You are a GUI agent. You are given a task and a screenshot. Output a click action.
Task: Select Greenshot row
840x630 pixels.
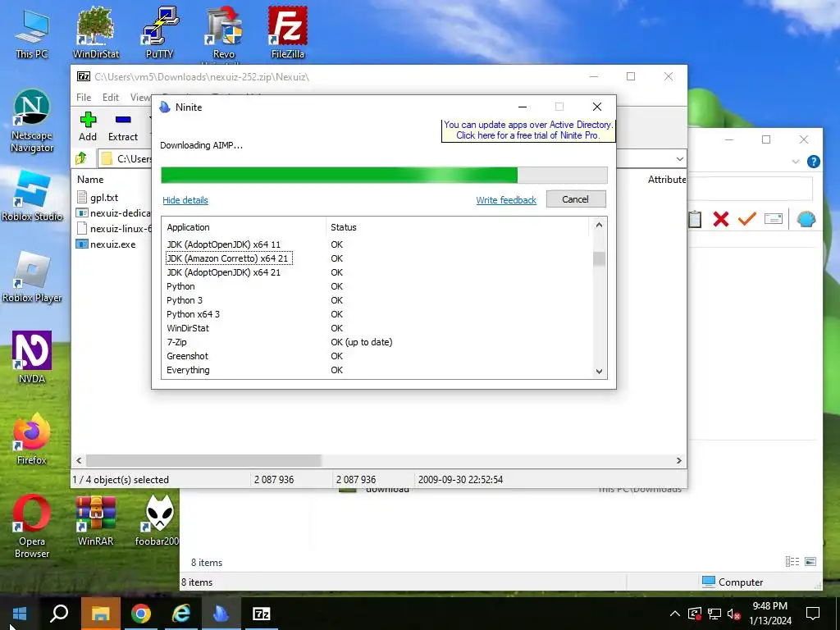pyautogui.click(x=377, y=356)
